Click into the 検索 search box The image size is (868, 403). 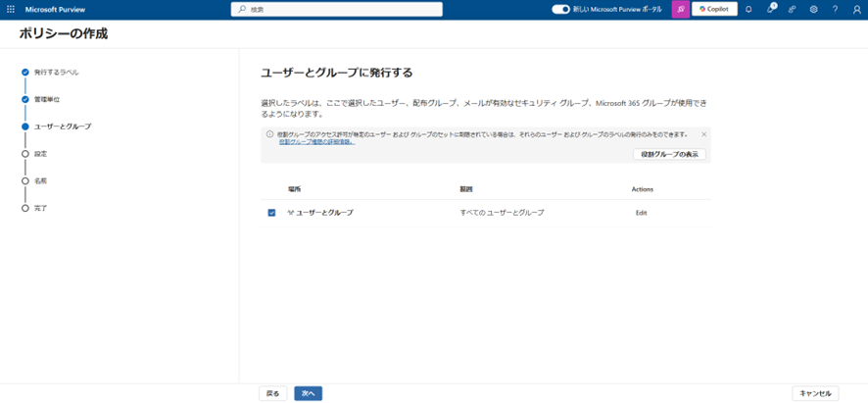pyautogui.click(x=336, y=9)
